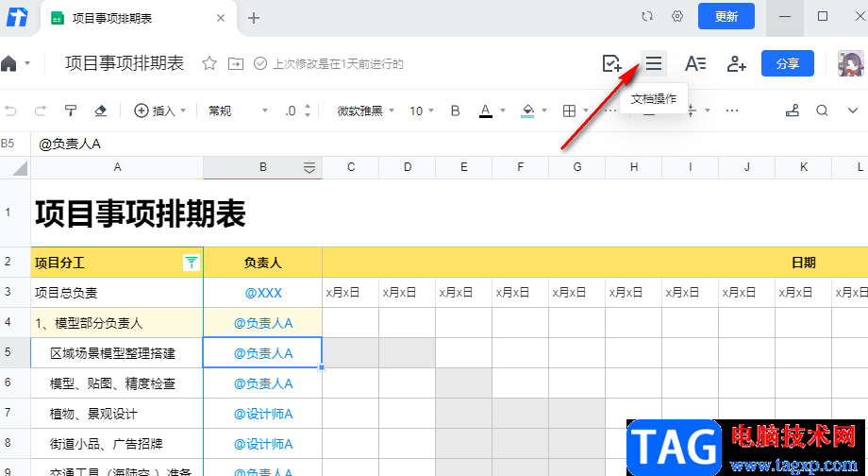Select cell 植物、景观设计
Image resolution: width=868 pixels, height=476 pixels.
117,414
